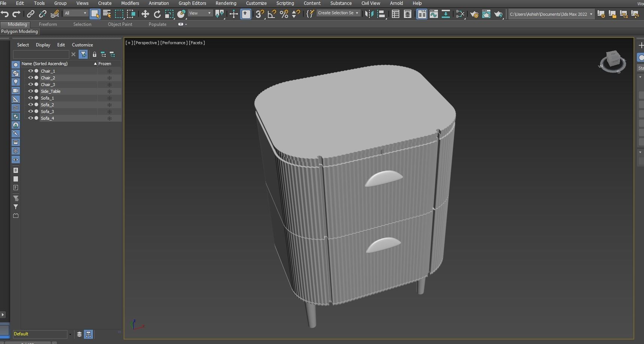Open the selection filter 'All' dropdown
The width and height of the screenshot is (644, 344).
coord(75,13)
